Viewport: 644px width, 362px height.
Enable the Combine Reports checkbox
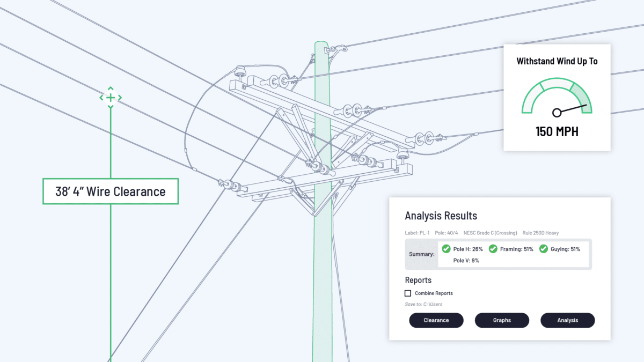(408, 293)
